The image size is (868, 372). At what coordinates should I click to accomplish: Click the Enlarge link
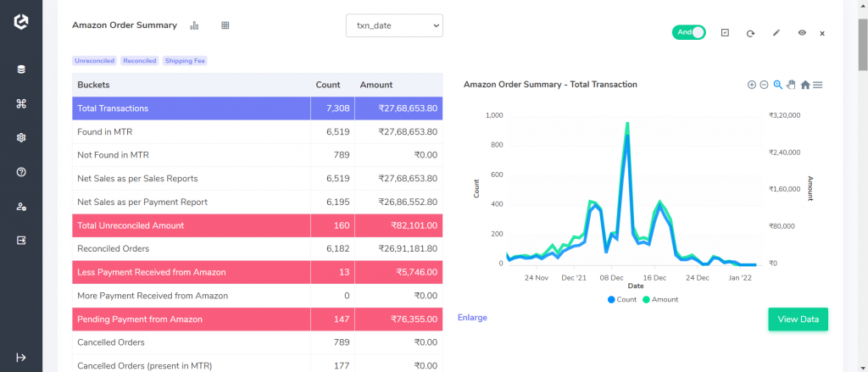472,318
